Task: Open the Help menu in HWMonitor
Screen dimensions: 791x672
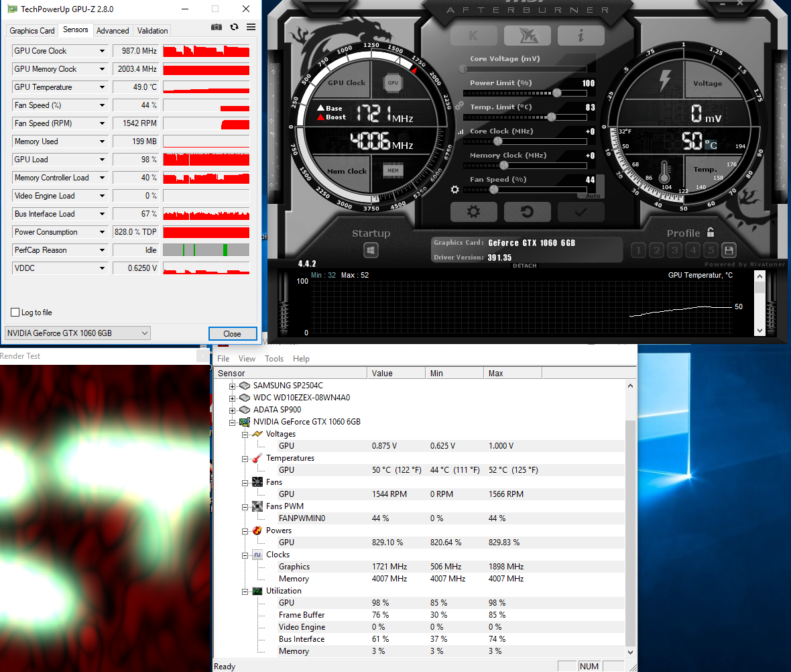Action: pyautogui.click(x=301, y=359)
